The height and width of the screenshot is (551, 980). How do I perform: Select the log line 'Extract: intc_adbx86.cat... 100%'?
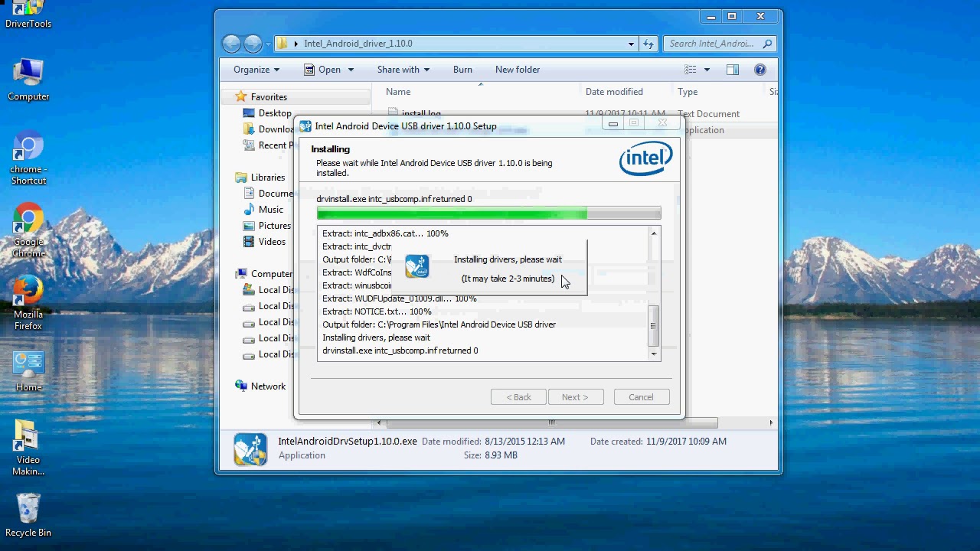point(385,233)
